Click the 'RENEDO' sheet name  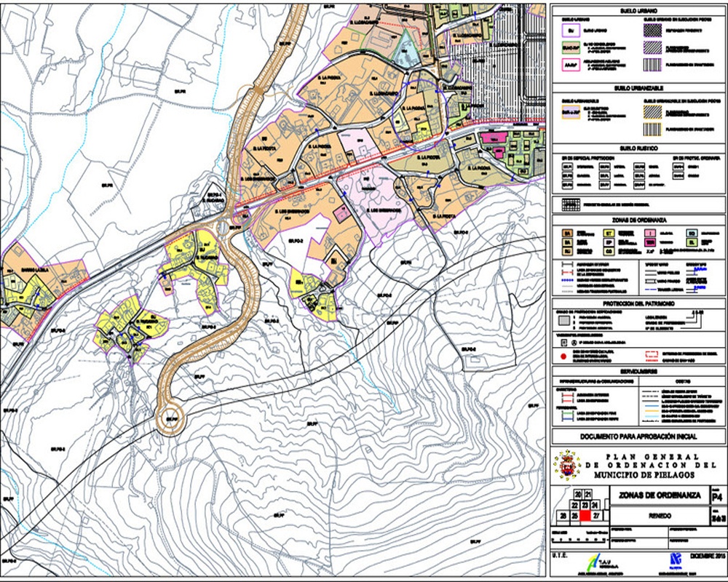pyautogui.click(x=660, y=516)
